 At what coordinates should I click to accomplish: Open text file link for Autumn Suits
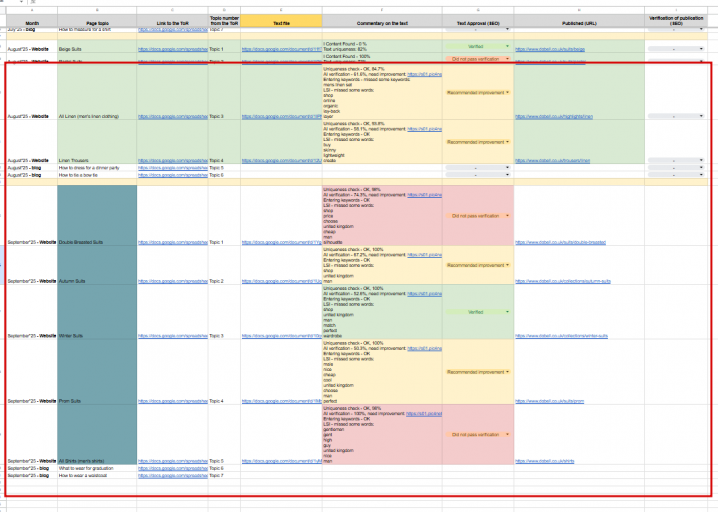(x=282, y=281)
